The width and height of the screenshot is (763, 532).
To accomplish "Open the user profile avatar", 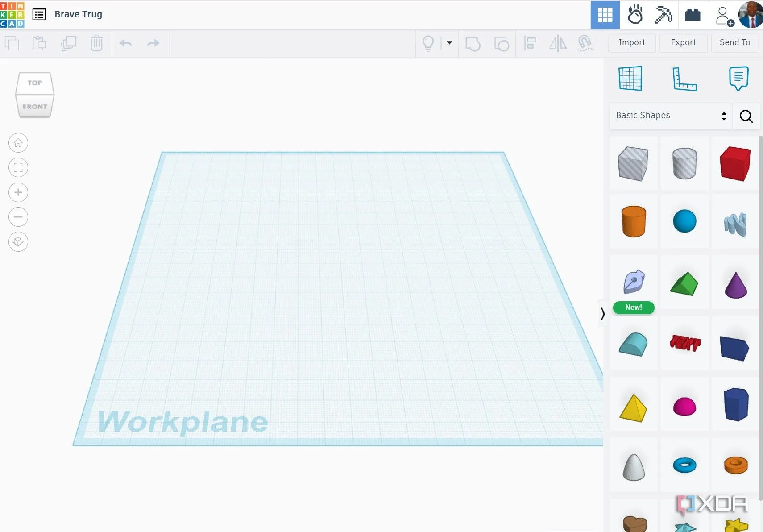I will (751, 14).
